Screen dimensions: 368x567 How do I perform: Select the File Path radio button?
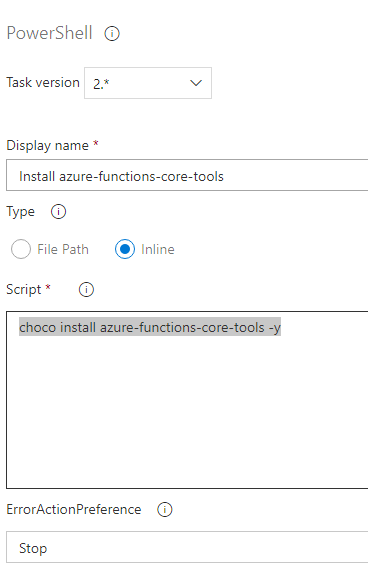21,249
